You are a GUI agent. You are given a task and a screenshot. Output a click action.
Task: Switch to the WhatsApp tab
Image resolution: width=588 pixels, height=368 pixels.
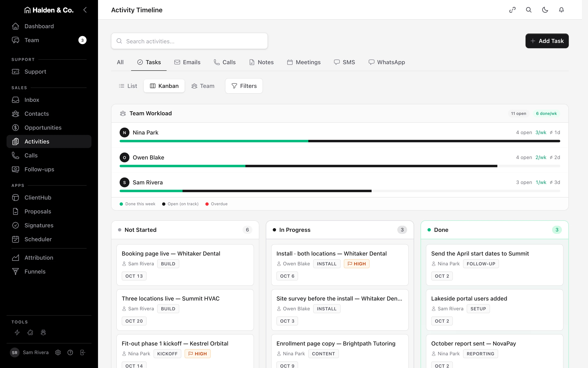(386, 62)
